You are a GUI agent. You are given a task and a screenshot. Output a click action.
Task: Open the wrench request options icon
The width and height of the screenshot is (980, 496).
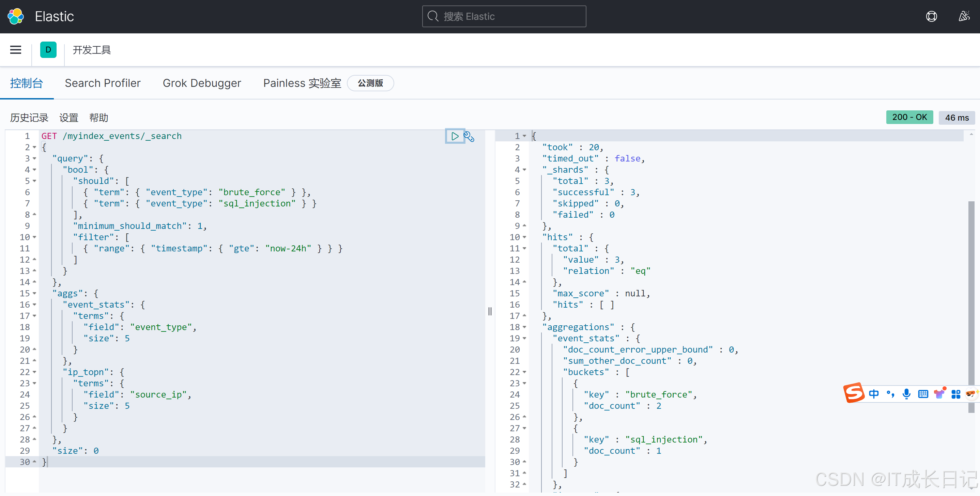click(469, 137)
